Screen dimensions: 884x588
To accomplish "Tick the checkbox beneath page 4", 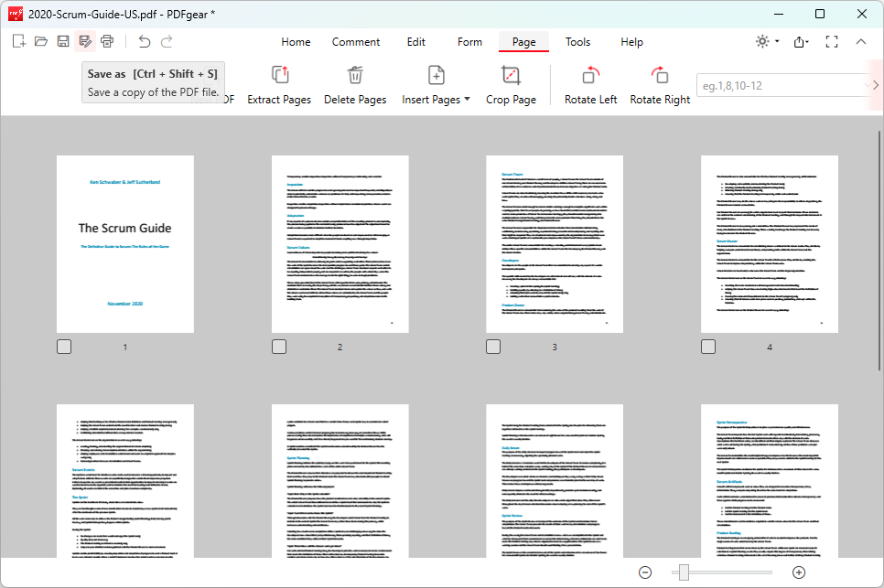I will coord(708,346).
